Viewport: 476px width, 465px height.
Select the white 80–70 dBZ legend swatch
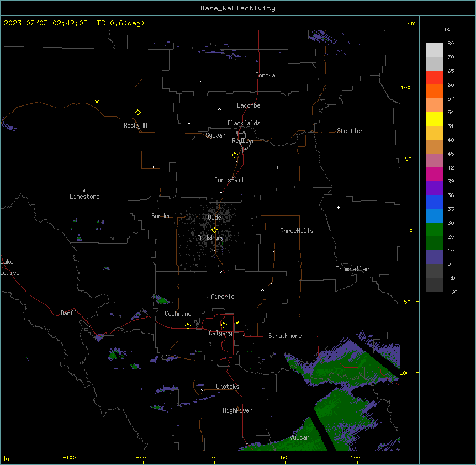(x=434, y=50)
